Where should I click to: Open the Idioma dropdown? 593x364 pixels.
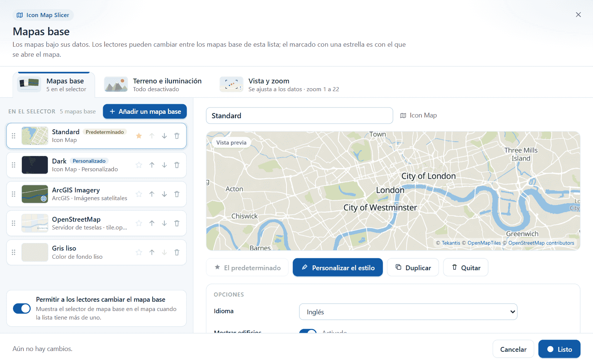(408, 312)
